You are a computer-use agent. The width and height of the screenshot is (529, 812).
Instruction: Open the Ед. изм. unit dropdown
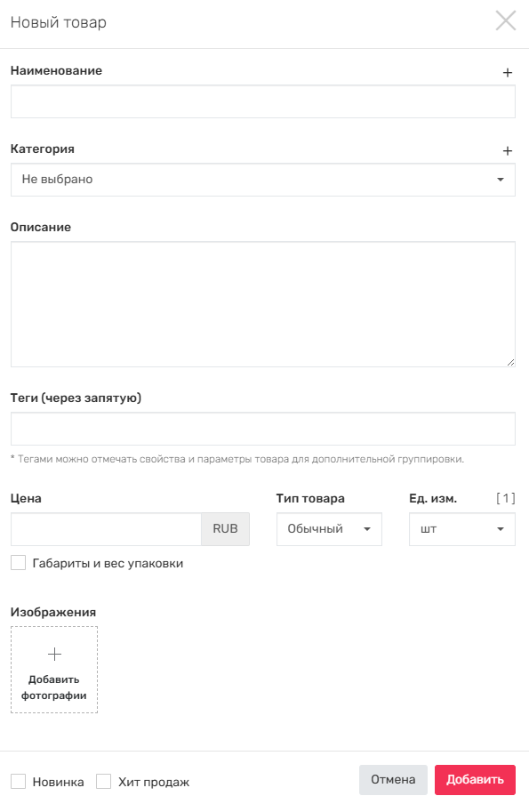tap(462, 529)
